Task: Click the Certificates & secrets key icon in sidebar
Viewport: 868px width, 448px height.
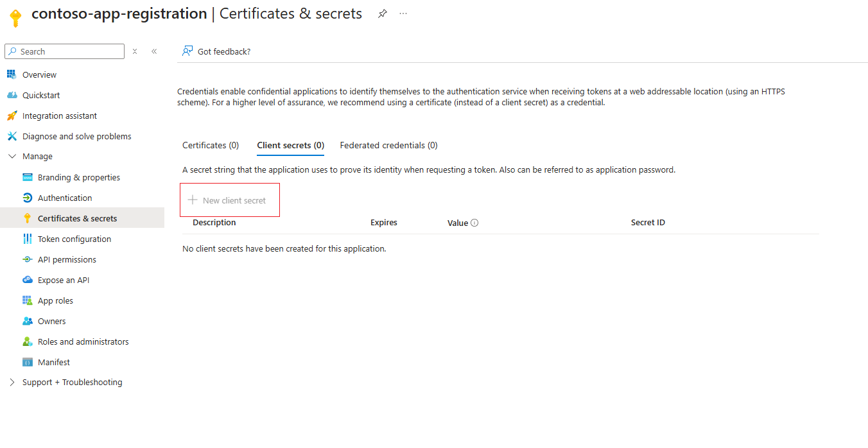Action: [x=27, y=218]
